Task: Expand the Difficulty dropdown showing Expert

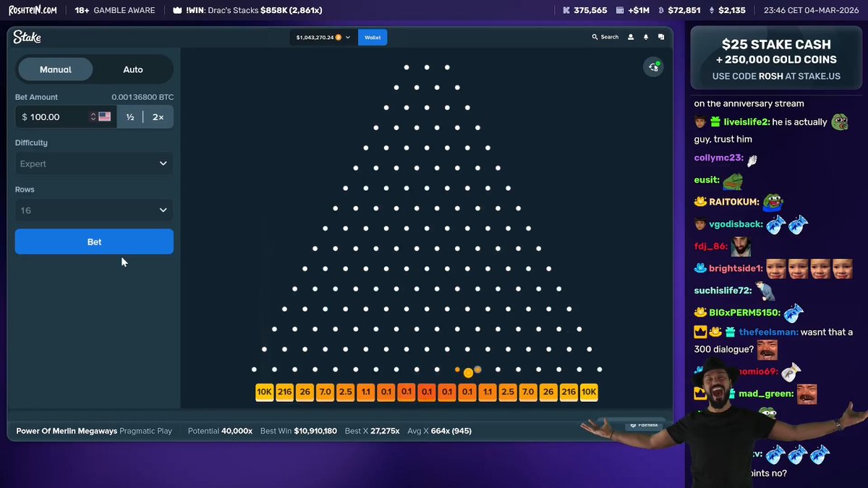Action: 94,163
